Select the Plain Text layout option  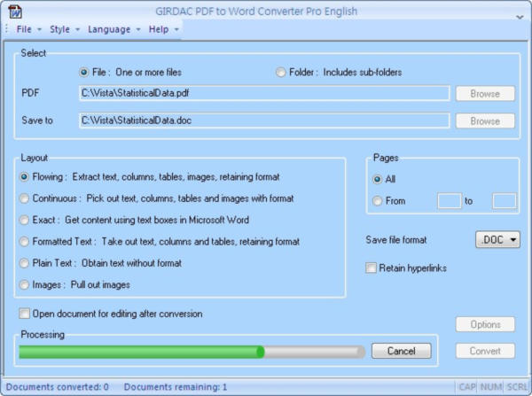(25, 263)
